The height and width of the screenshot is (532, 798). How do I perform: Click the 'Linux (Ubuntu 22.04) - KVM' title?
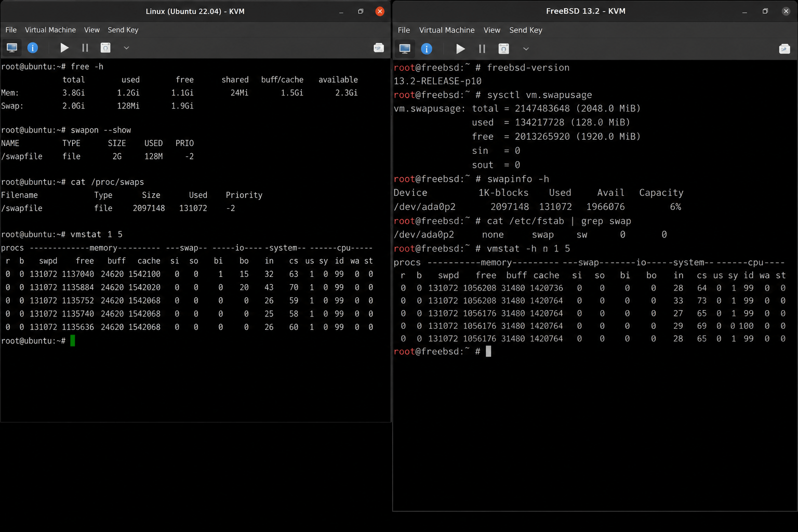195,11
